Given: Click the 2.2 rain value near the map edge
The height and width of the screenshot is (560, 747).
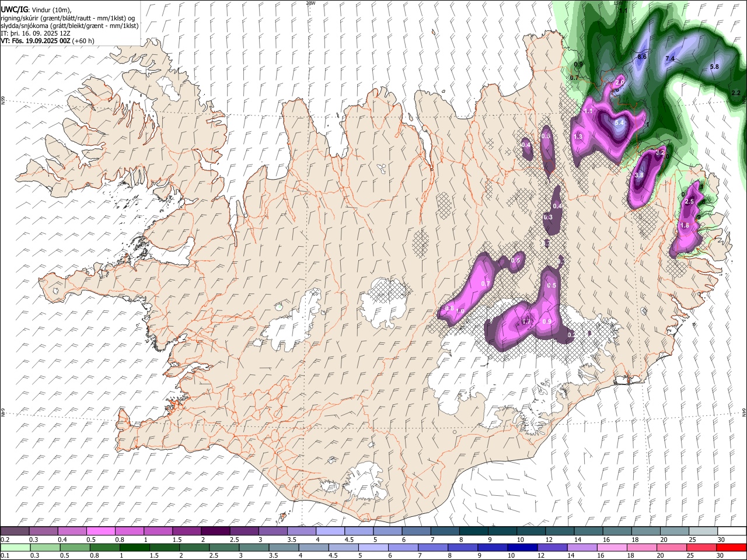Looking at the screenshot, I should click(736, 93).
